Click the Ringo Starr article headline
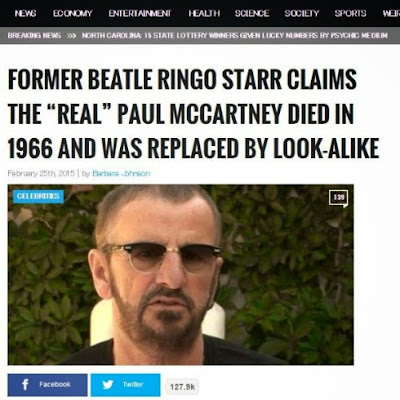 193,113
